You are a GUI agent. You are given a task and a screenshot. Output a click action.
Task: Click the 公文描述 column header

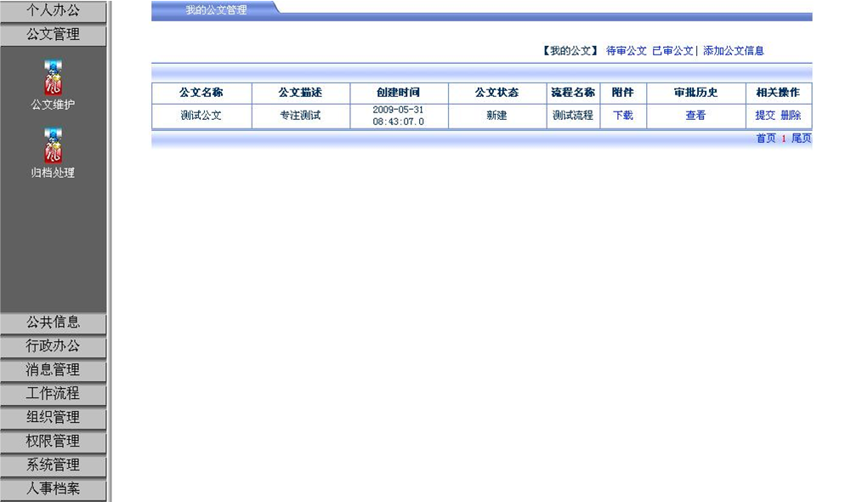click(x=301, y=93)
